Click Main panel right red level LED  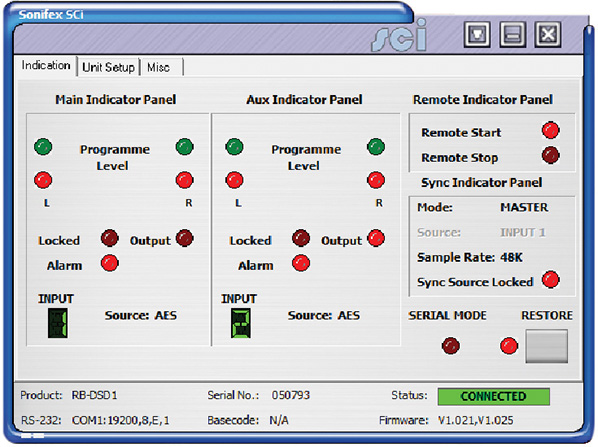(185, 180)
